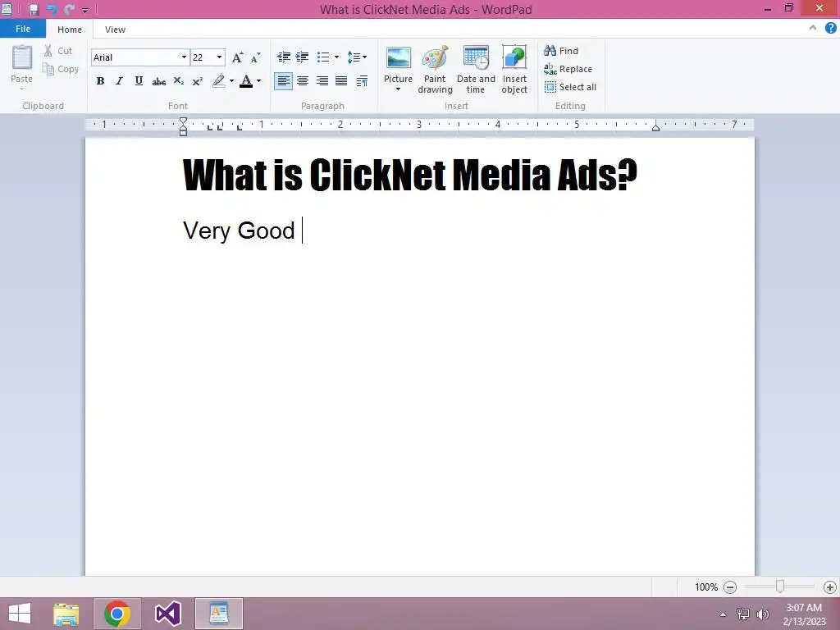Image resolution: width=840 pixels, height=630 pixels.
Task: Decrease paragraph indent
Action: pos(283,57)
